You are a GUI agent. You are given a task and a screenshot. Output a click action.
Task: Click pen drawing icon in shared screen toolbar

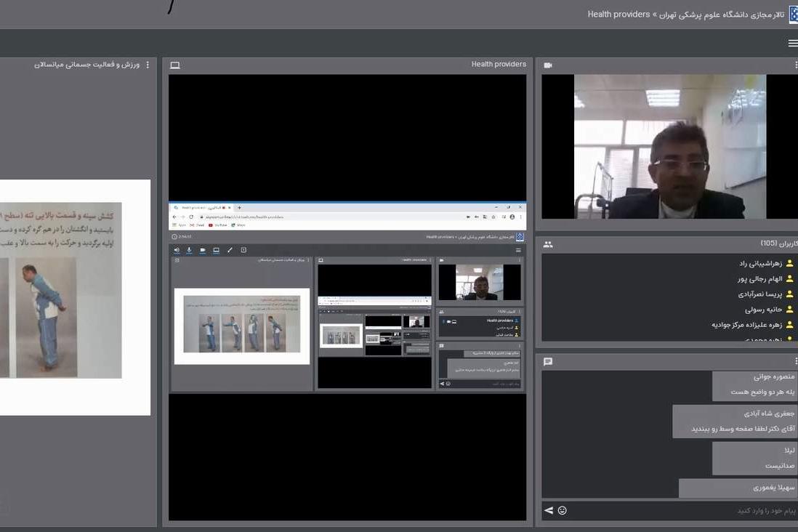coord(230,250)
